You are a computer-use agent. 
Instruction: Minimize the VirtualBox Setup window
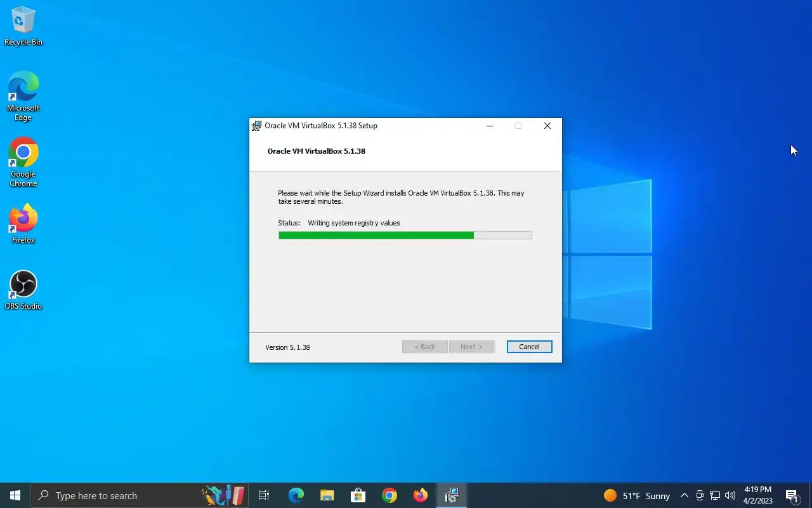pyautogui.click(x=490, y=126)
